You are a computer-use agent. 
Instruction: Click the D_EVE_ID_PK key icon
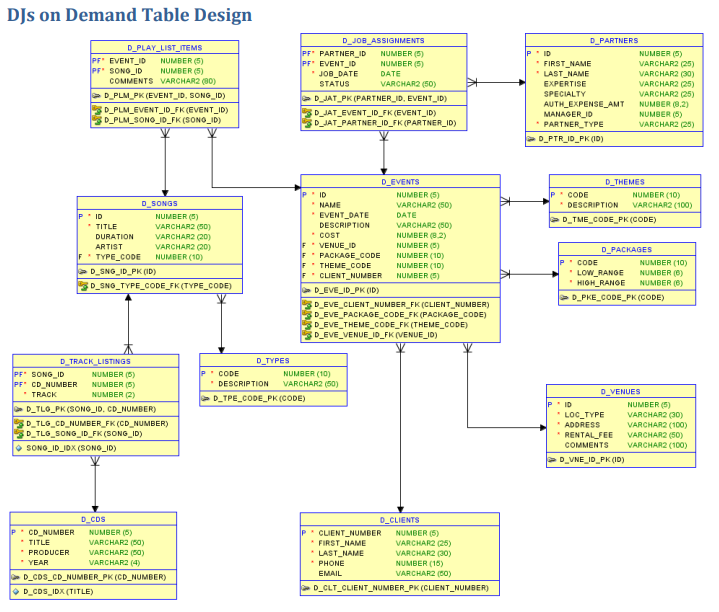coord(306,290)
